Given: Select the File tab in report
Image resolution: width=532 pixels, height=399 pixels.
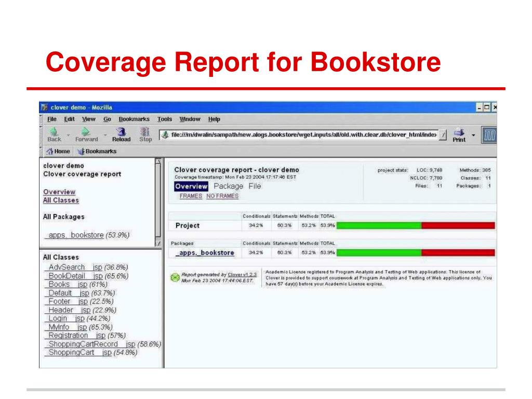Looking at the screenshot, I should tap(255, 187).
